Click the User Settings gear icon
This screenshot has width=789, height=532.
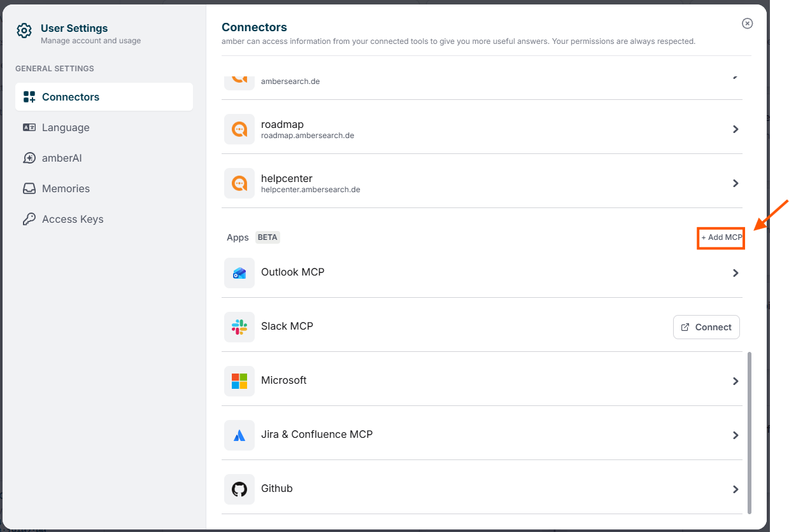point(24,31)
